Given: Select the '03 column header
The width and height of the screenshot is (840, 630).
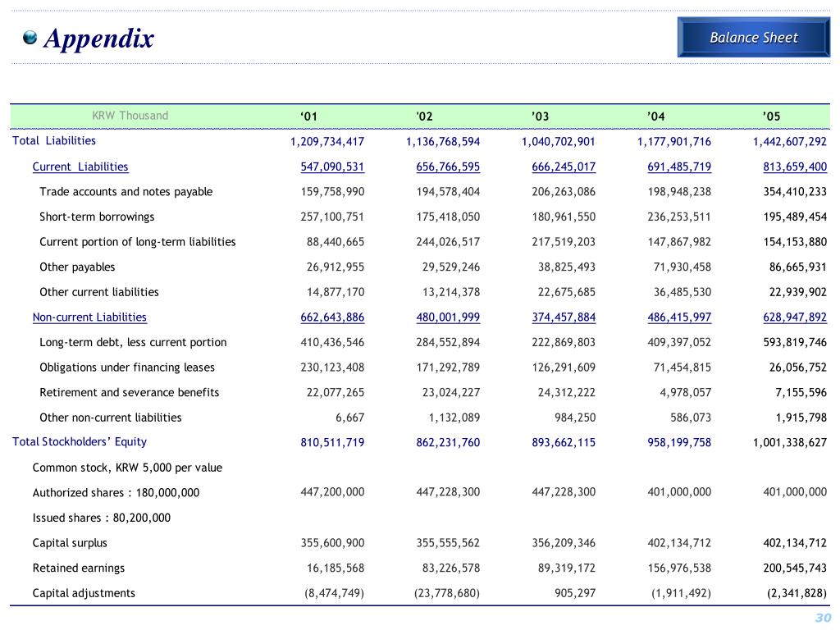Looking at the screenshot, I should click(x=540, y=116).
